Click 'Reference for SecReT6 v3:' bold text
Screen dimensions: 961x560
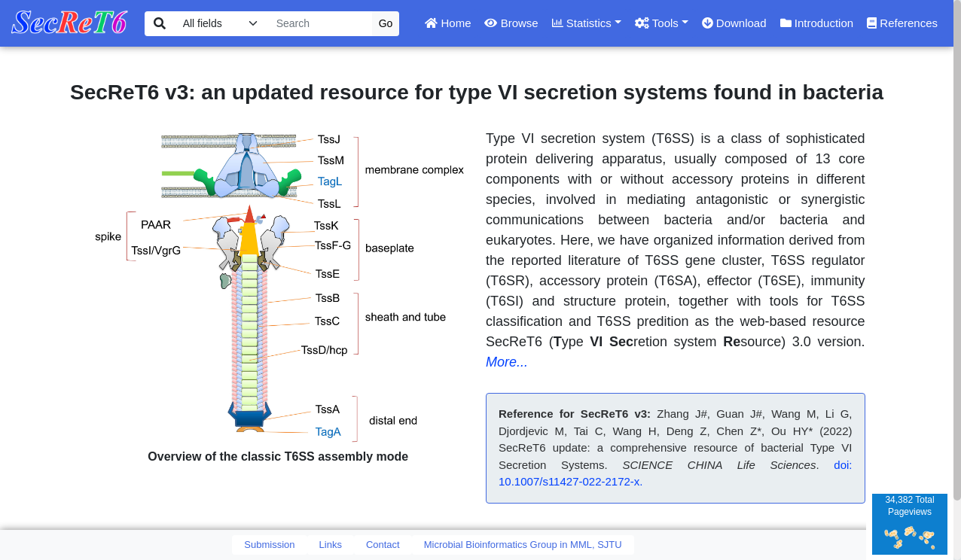[575, 413]
